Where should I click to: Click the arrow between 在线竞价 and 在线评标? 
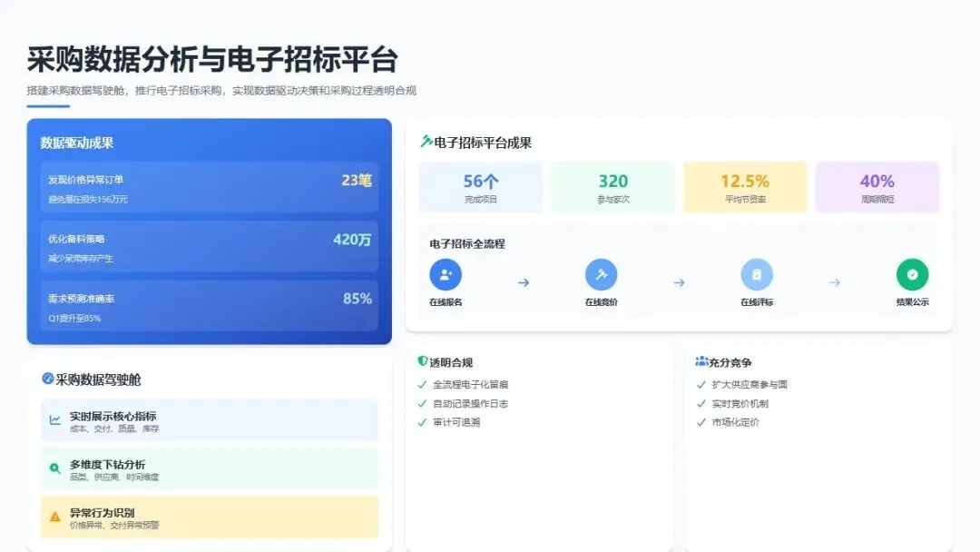coord(679,282)
